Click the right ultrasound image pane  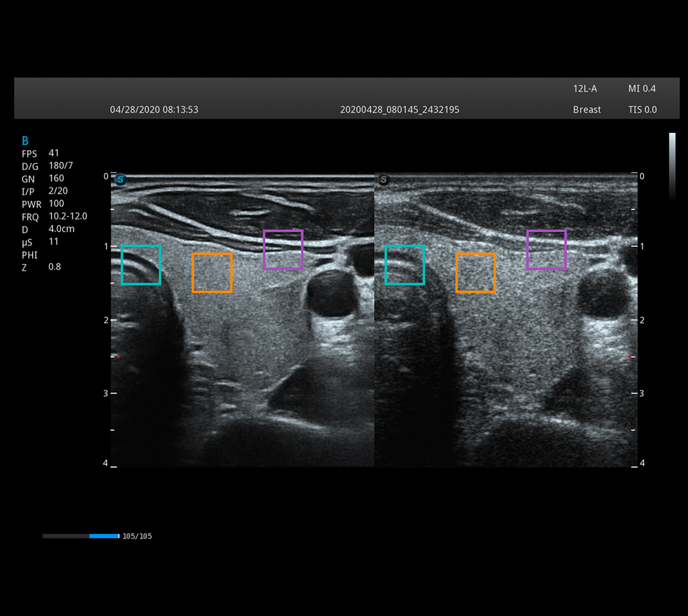[506, 320]
